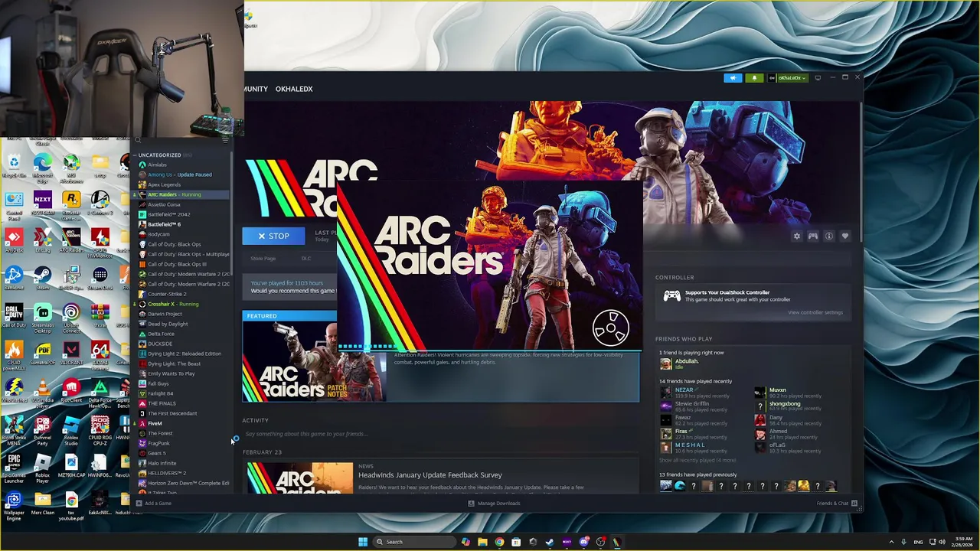This screenshot has height=551, width=980.
Task: Open Steam from the taskbar
Action: click(550, 542)
